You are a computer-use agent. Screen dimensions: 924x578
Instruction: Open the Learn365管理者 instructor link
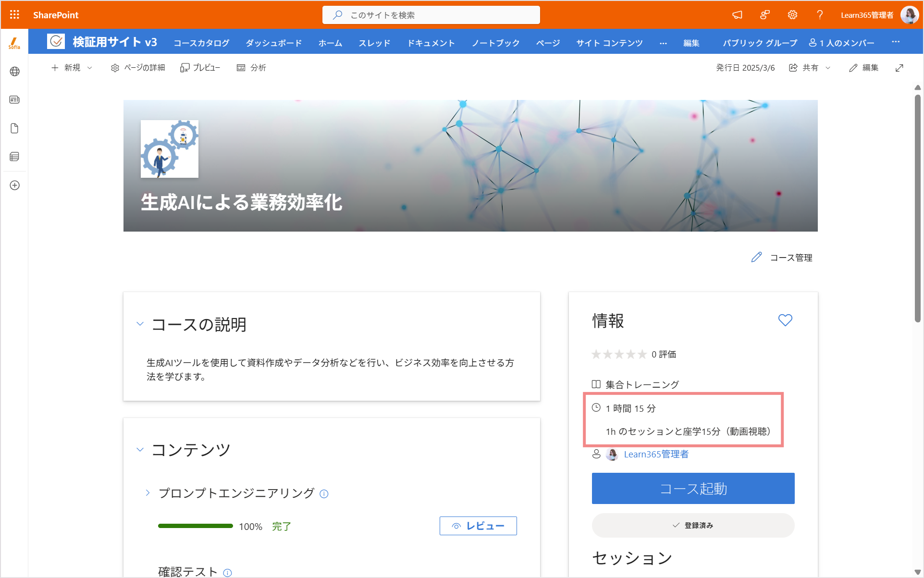pyautogui.click(x=656, y=454)
